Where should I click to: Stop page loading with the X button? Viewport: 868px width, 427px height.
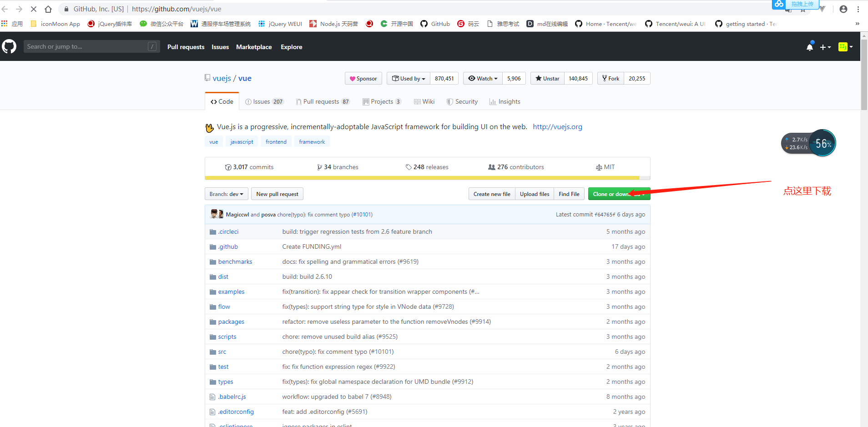34,9
